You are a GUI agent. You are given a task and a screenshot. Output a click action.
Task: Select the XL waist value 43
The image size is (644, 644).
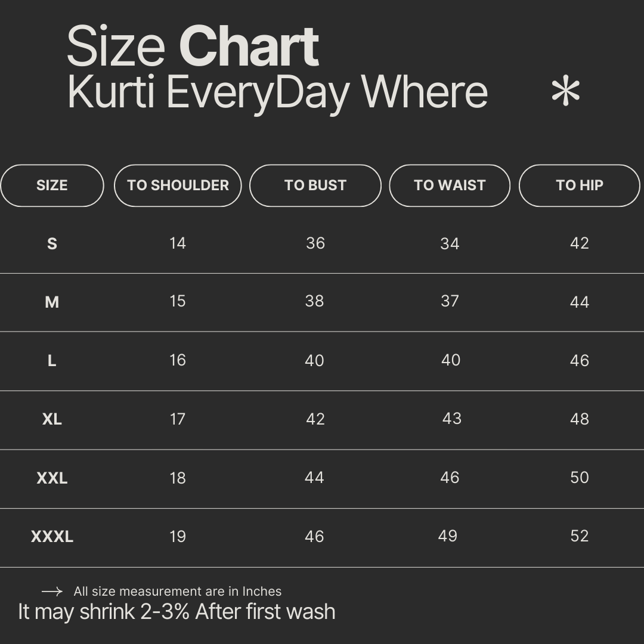451,419
